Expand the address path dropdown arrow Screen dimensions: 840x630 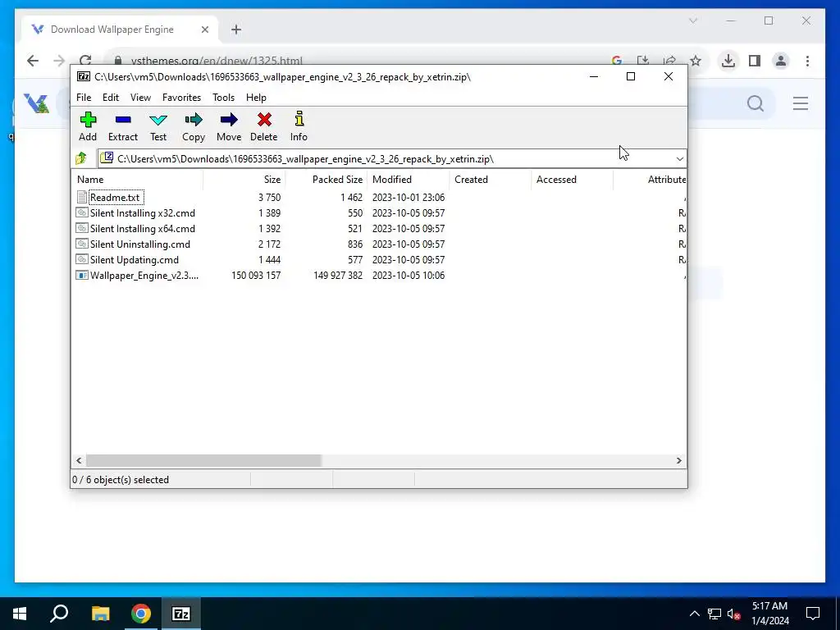(x=679, y=158)
